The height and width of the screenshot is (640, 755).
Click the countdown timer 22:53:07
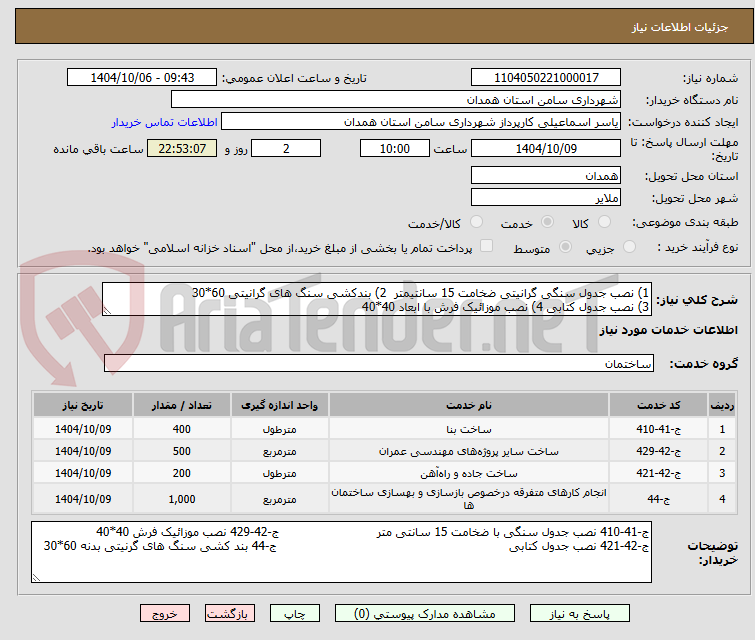[x=182, y=148]
